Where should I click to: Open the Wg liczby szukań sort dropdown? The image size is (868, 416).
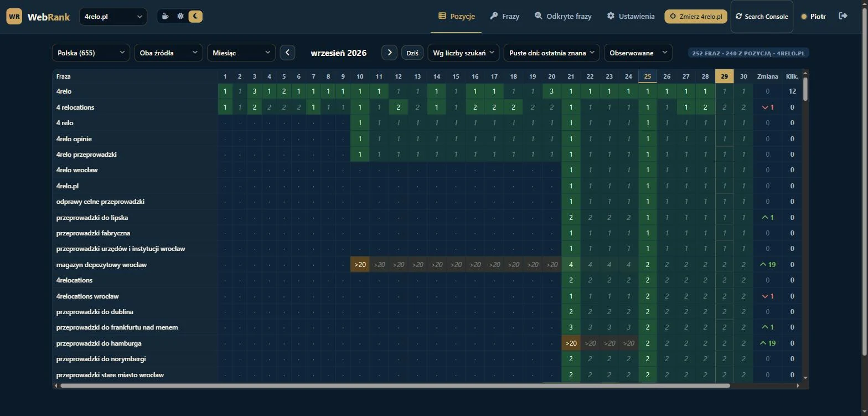tap(464, 53)
